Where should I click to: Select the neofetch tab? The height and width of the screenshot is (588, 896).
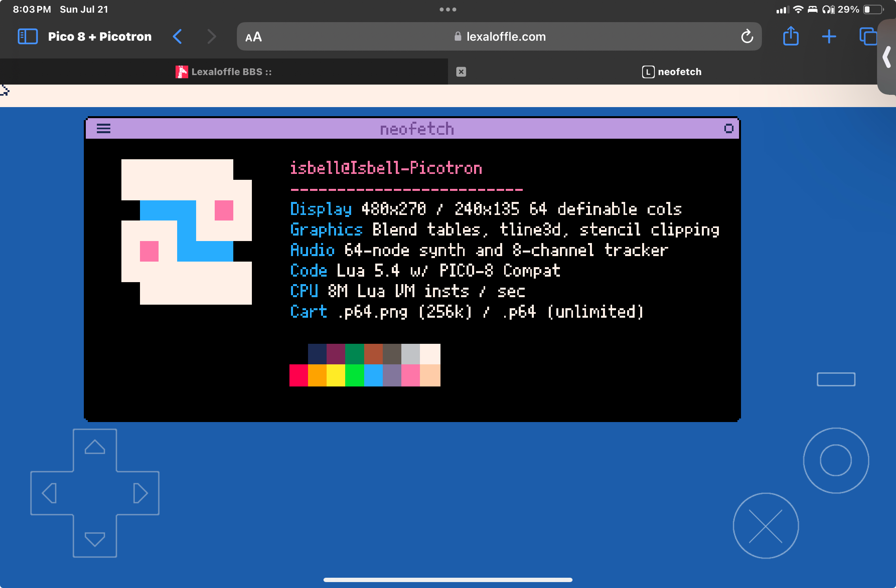click(x=672, y=72)
